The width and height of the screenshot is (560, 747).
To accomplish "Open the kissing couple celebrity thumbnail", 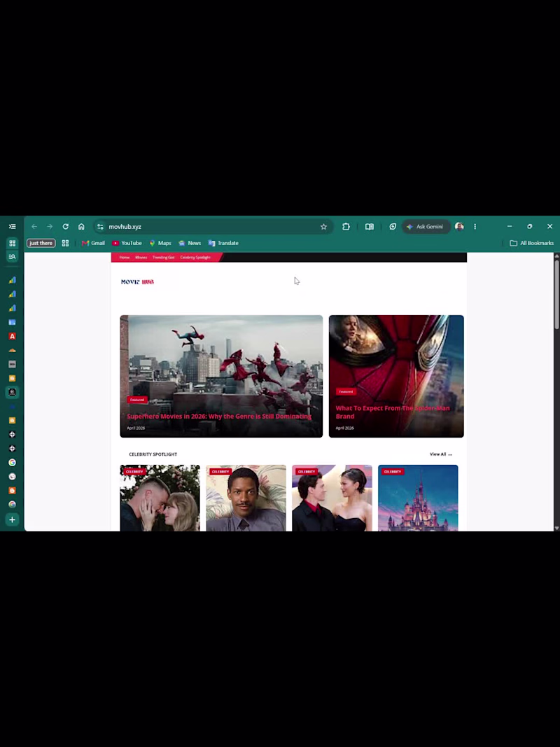I will (x=160, y=498).
